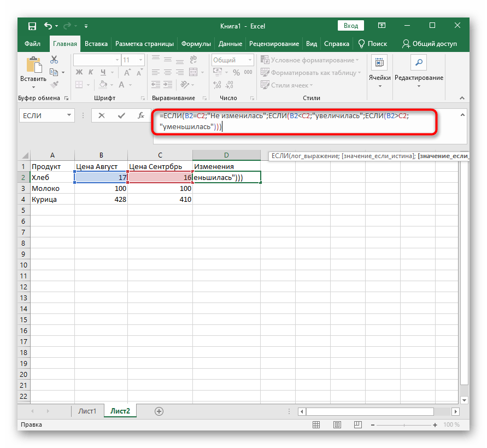Click the Вход sign-in button
The image size is (487, 448).
click(351, 26)
